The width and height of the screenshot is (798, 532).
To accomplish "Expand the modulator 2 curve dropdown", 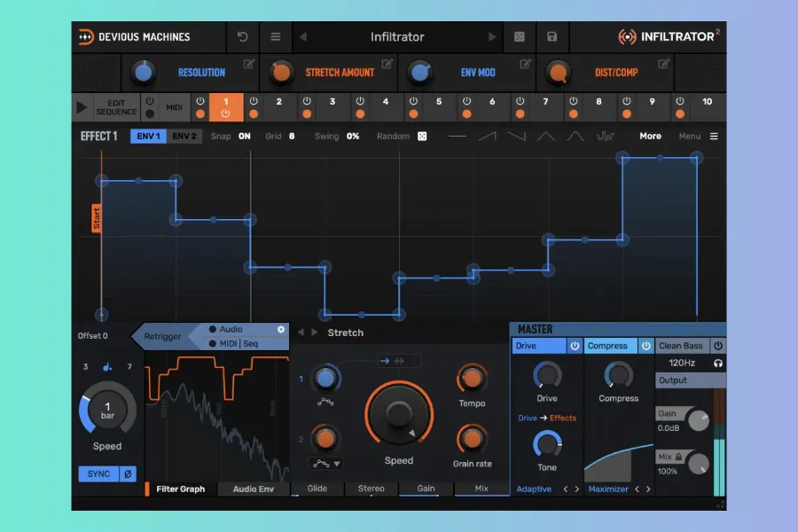I will 325,464.
